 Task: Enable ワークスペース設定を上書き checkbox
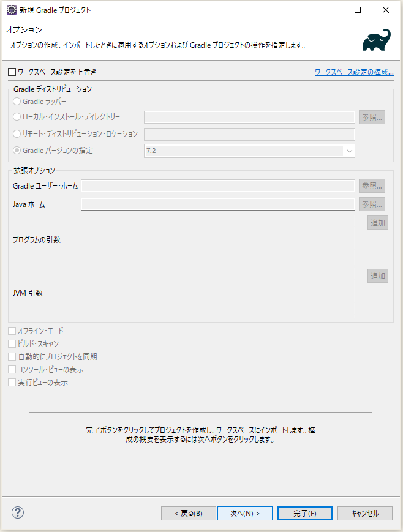tap(12, 72)
